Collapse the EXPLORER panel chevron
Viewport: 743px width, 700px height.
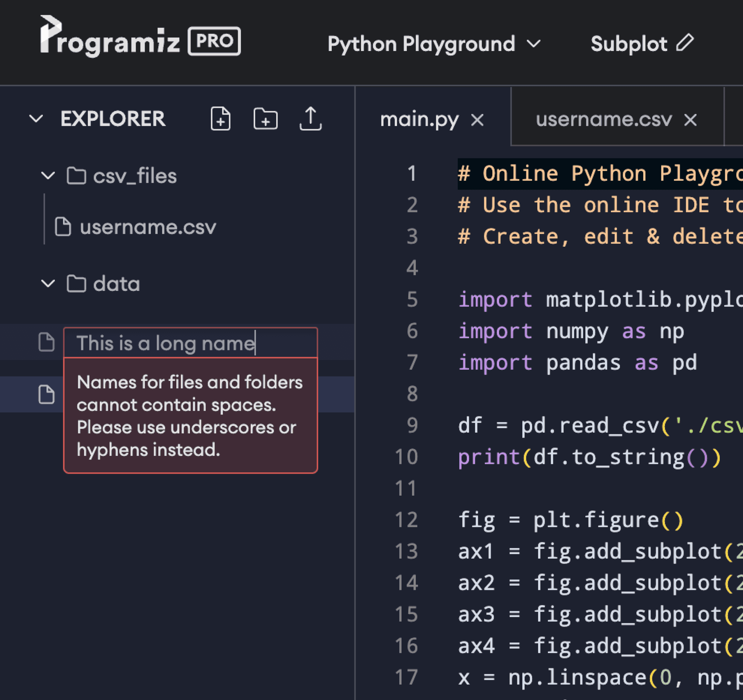coord(36,119)
